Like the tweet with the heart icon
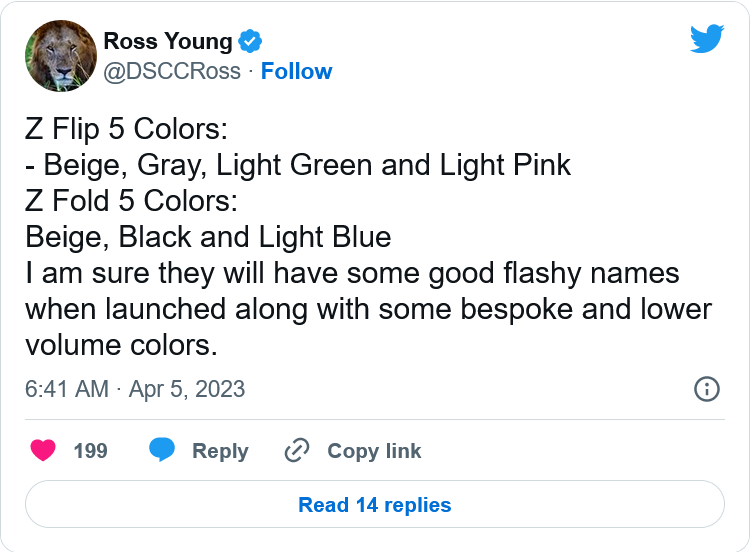Screen dimensions: 750x552 point(43,451)
